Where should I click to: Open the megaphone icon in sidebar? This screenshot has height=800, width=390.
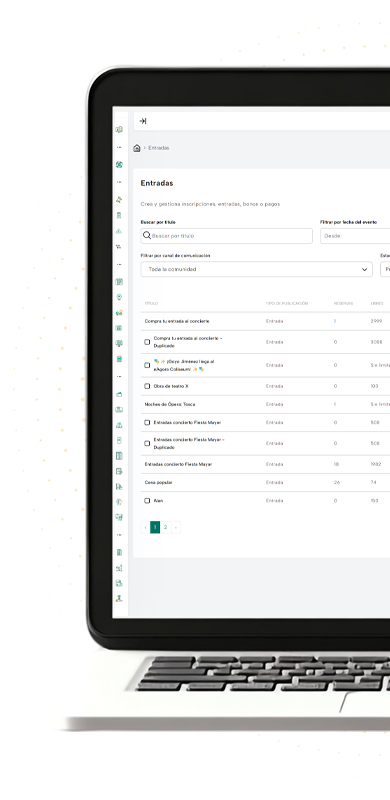click(119, 200)
